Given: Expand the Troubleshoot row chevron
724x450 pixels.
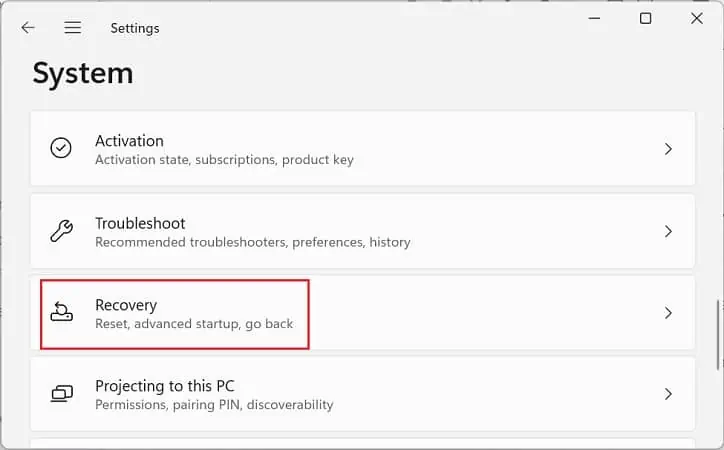Looking at the screenshot, I should click(668, 231).
